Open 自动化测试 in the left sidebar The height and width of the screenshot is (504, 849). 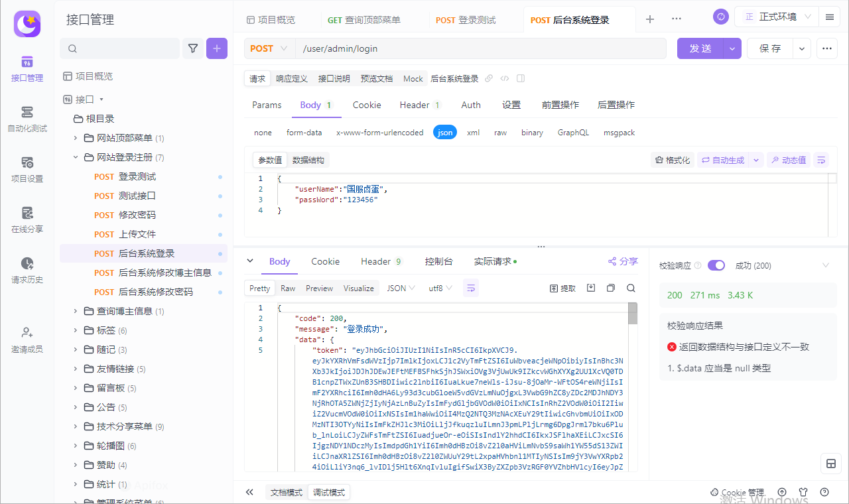point(27,119)
